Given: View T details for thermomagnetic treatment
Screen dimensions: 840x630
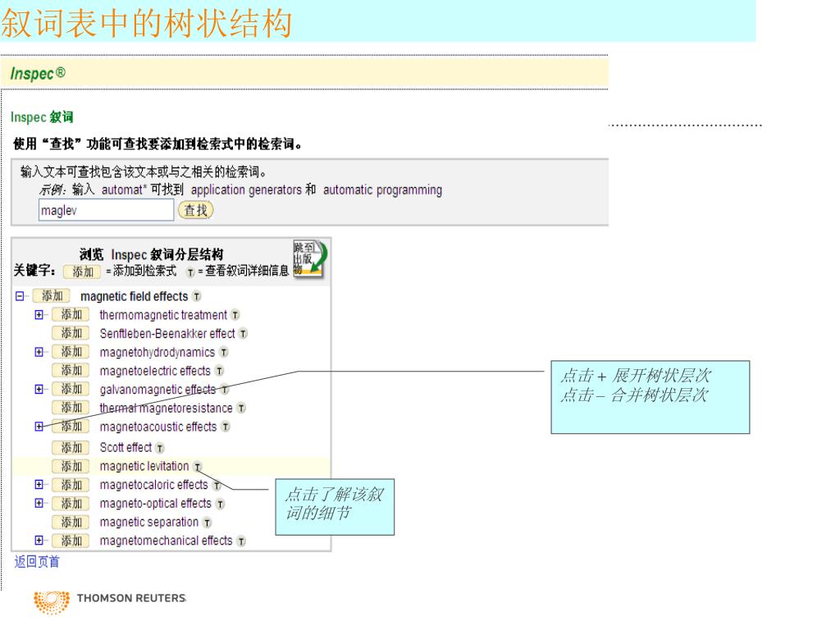Looking at the screenshot, I should (235, 315).
